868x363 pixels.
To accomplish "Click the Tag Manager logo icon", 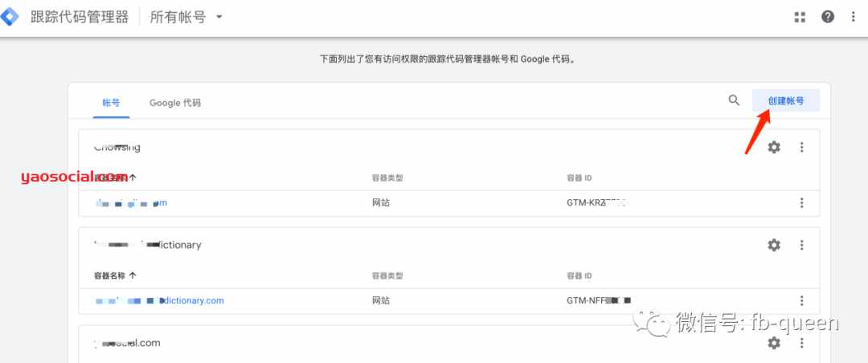I will pos(9,17).
